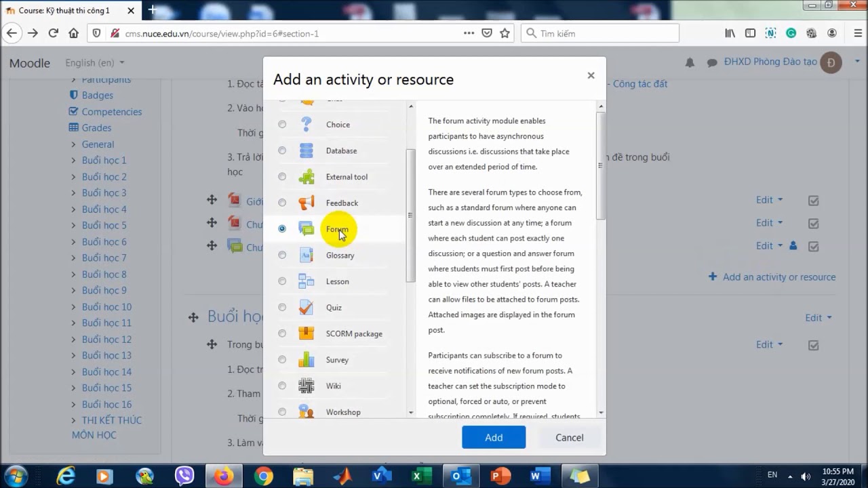
Task: Select the Database radio button
Action: click(282, 150)
